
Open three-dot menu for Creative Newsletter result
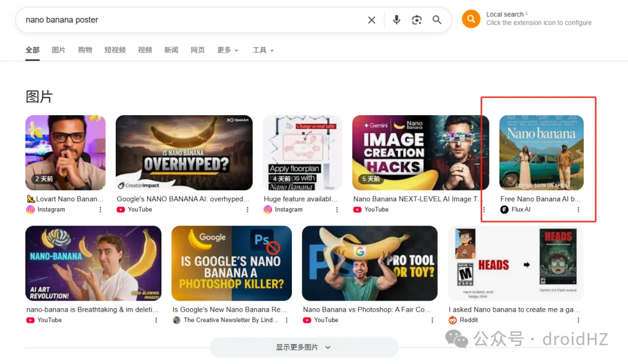click(x=286, y=320)
